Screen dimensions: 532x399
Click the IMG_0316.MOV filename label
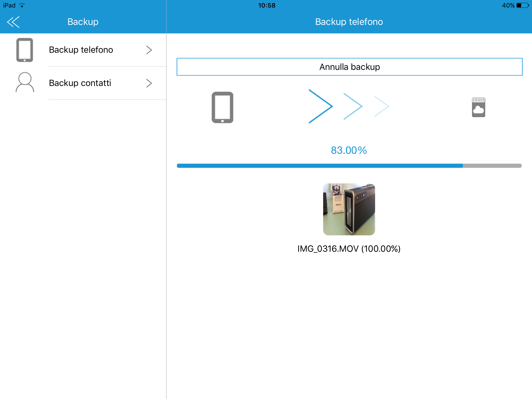(x=349, y=249)
